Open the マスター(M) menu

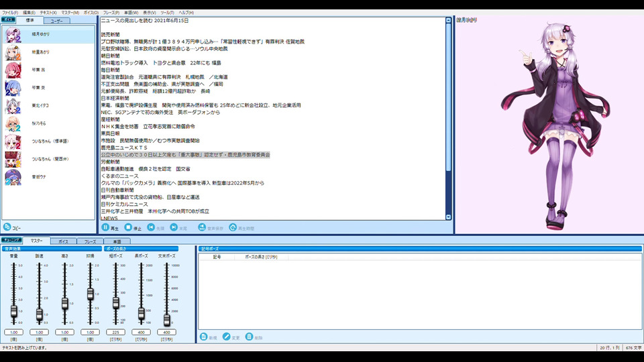click(70, 13)
